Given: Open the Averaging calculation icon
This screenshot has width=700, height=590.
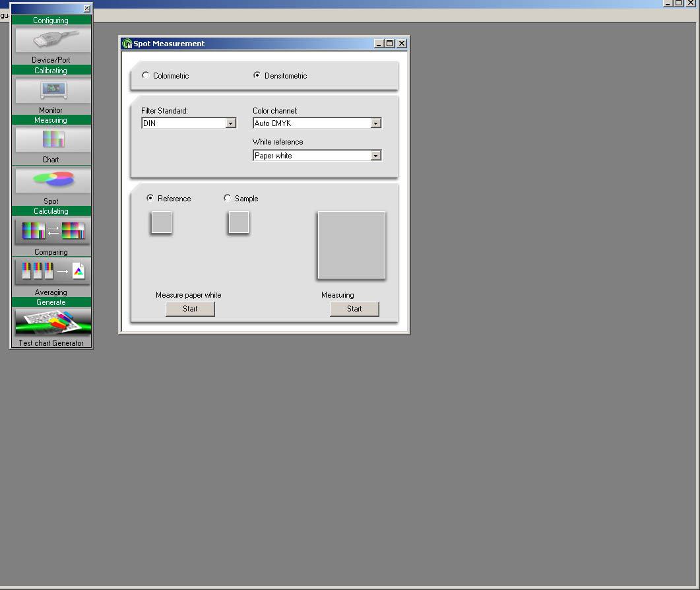Looking at the screenshot, I should [x=53, y=271].
